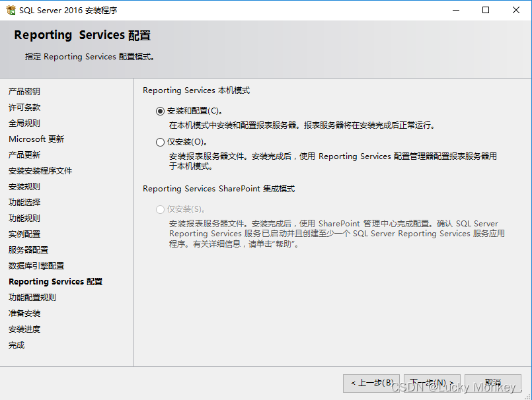Go back with the 上一步(B) button
The image size is (532, 400).
click(x=371, y=383)
